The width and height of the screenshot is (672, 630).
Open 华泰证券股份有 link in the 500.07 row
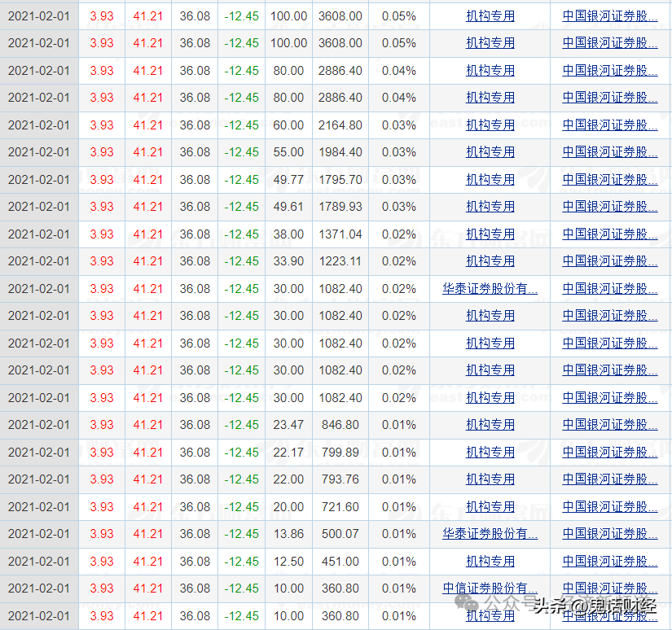click(490, 534)
